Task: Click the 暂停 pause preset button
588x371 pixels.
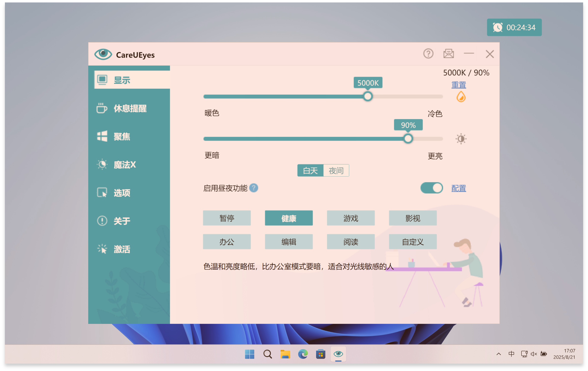Action: (227, 218)
